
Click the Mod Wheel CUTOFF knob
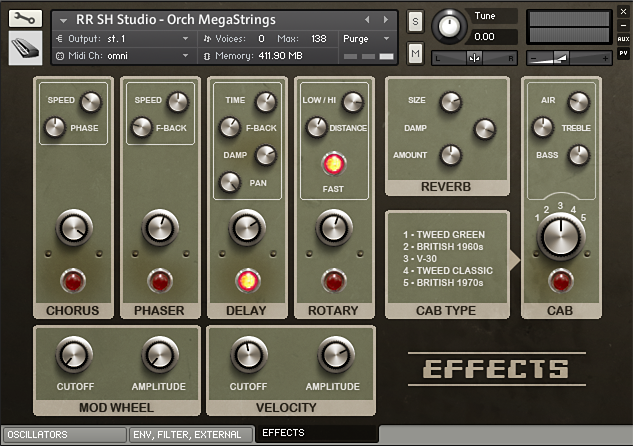click(x=74, y=355)
